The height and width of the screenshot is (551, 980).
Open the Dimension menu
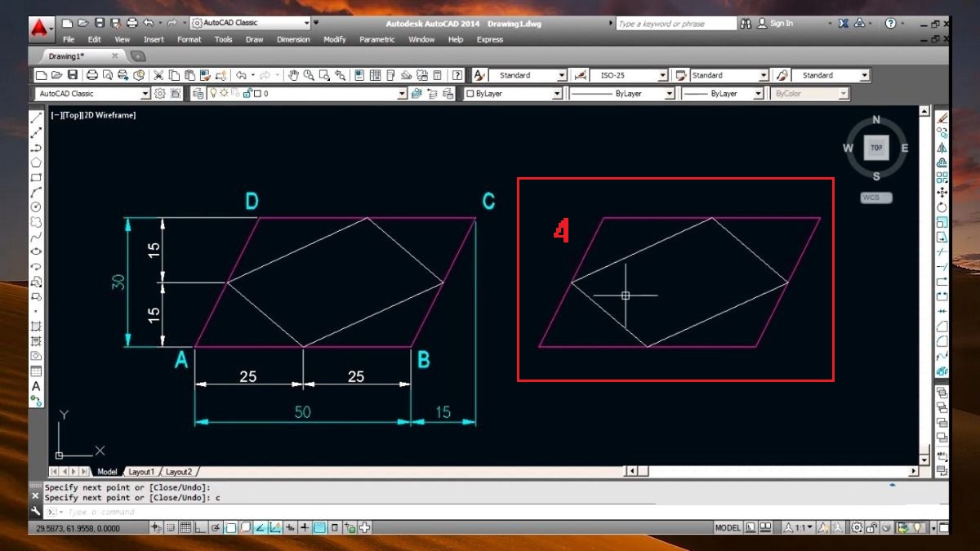click(293, 39)
